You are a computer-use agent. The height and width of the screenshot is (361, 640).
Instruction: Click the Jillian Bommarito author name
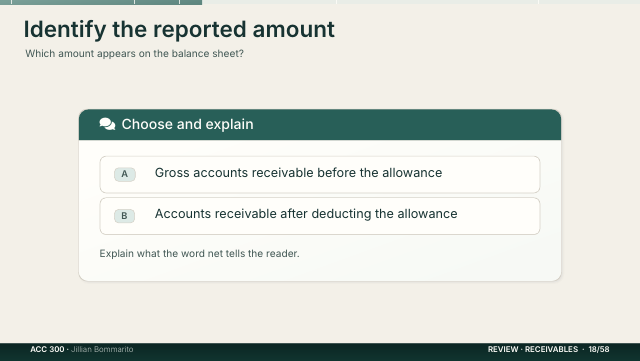coord(102,349)
